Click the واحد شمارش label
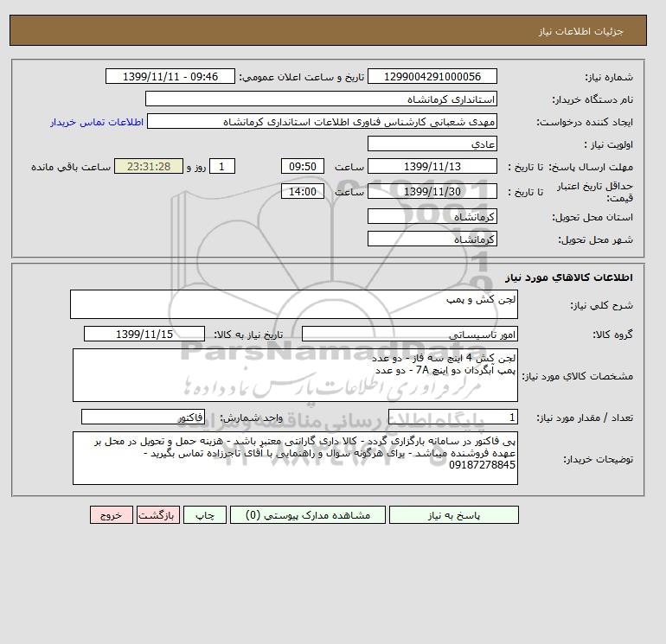The height and width of the screenshot is (644, 666). pyautogui.click(x=251, y=418)
